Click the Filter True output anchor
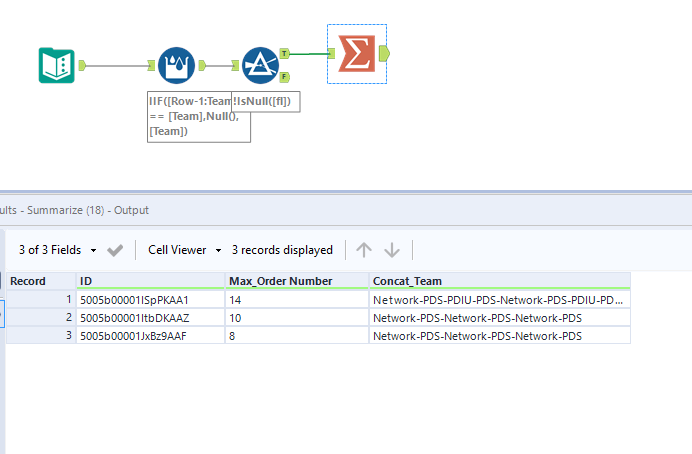Viewport: 692px width, 454px height. pos(286,54)
